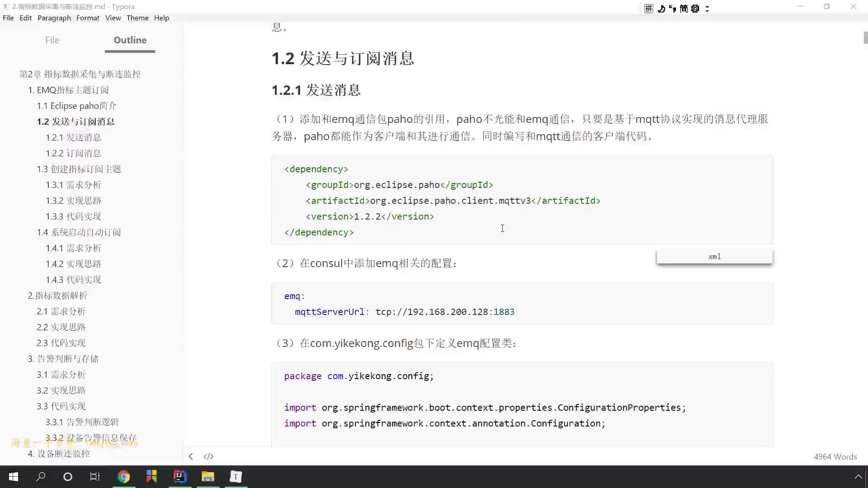Jump to outline heading 第2章 指标数据采集与断连监控

coord(80,74)
